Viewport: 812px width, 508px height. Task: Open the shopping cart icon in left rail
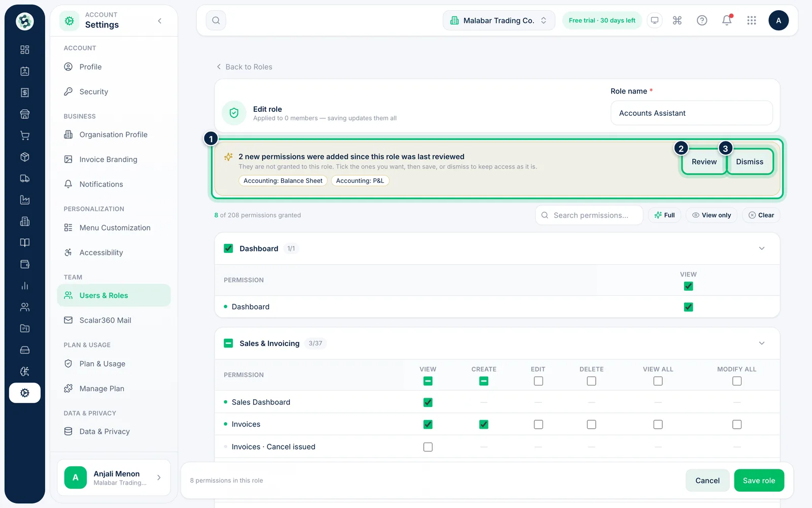(x=24, y=136)
